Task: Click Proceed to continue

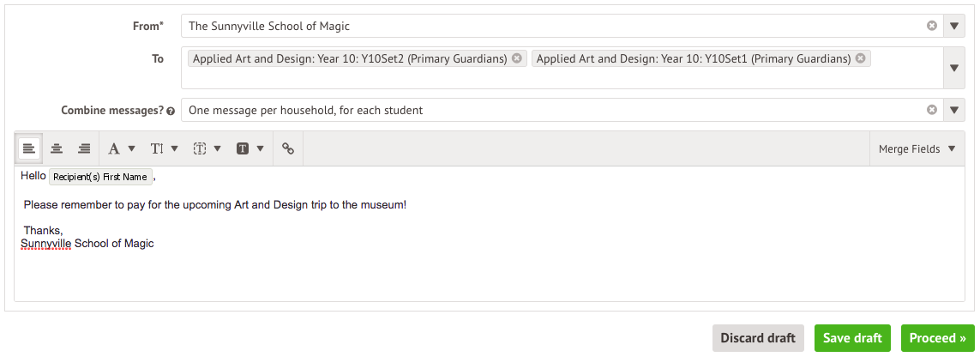Action: [937, 338]
